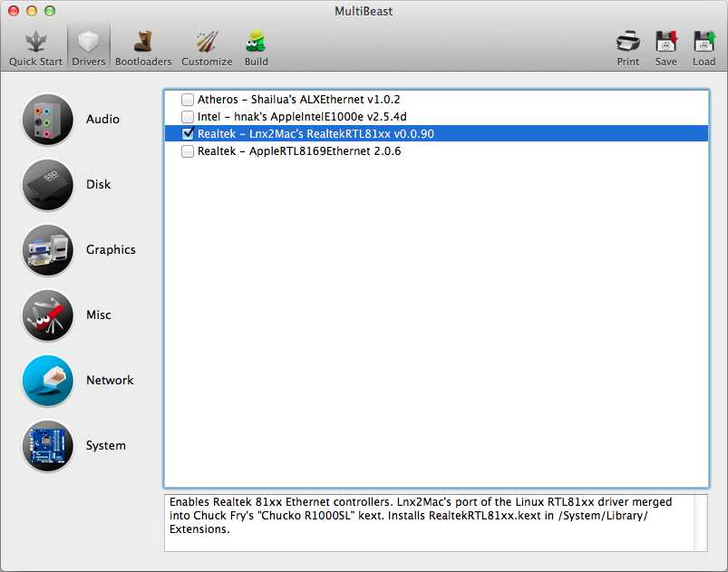The image size is (728, 572).
Task: Select the Audio category icon
Action: pyautogui.click(x=48, y=120)
